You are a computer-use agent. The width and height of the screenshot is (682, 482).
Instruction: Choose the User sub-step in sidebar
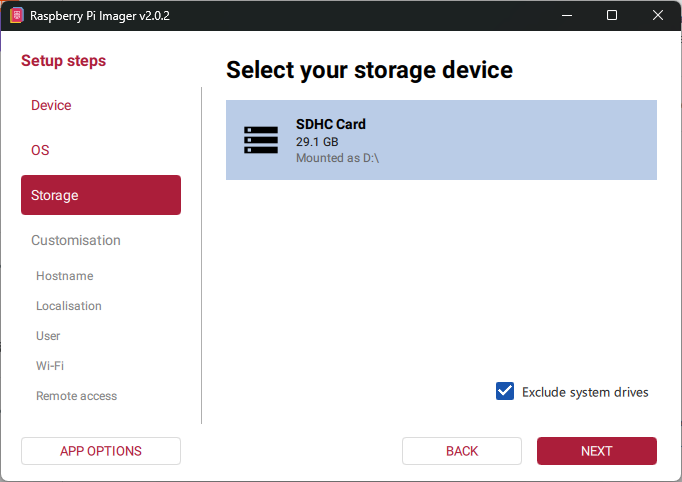(x=48, y=336)
